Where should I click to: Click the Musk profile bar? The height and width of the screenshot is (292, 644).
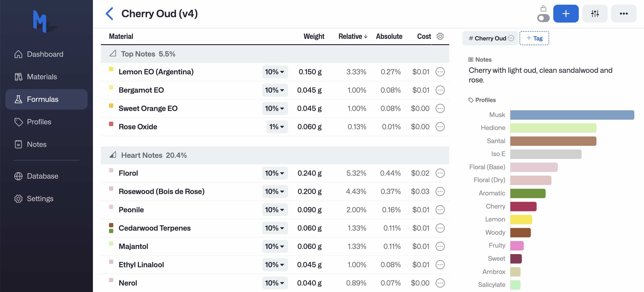(x=572, y=115)
